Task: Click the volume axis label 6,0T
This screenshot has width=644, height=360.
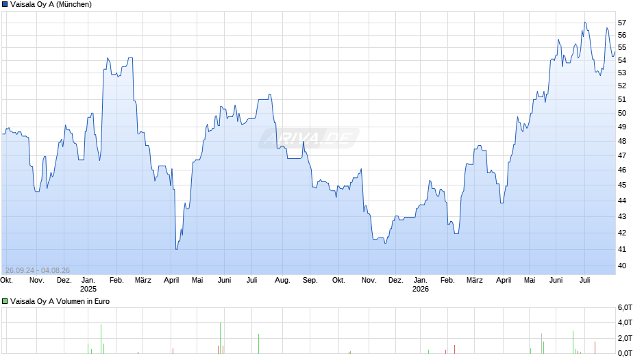Action: pos(625,307)
